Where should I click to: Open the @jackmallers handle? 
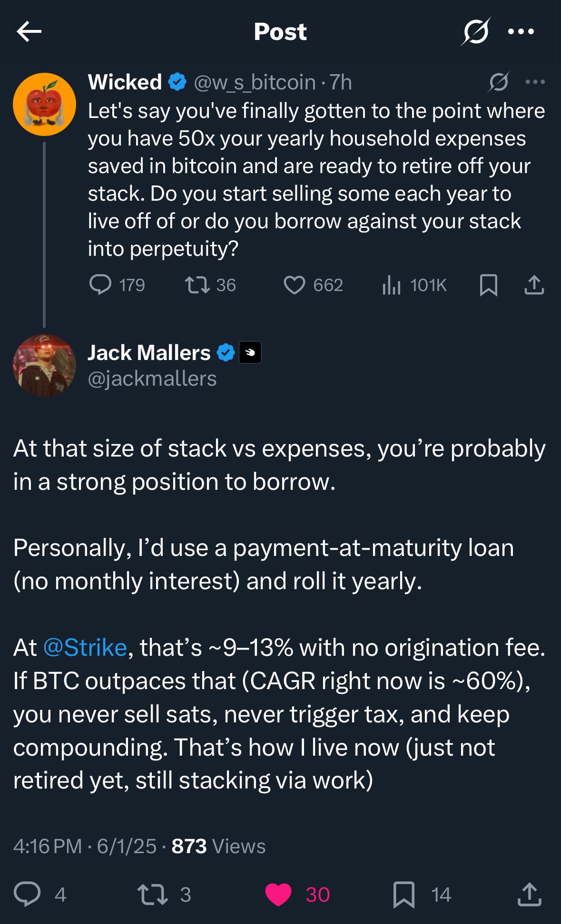[152, 379]
